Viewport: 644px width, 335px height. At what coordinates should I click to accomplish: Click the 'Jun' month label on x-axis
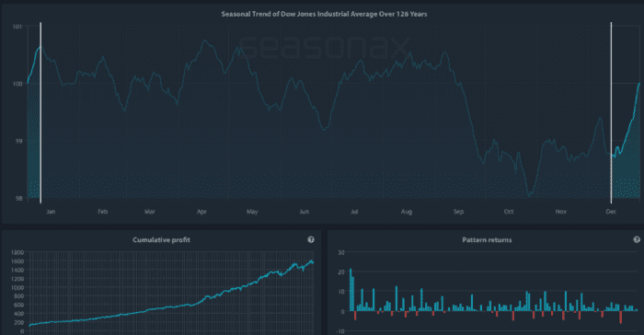pyautogui.click(x=304, y=212)
